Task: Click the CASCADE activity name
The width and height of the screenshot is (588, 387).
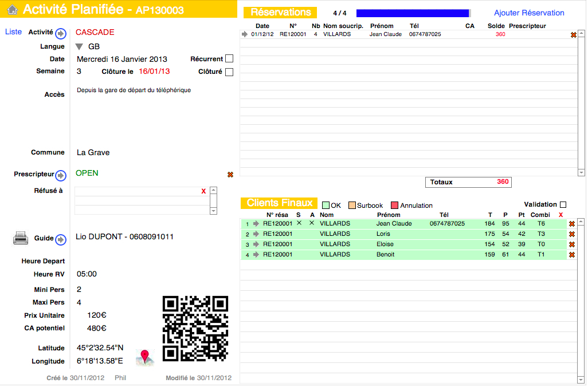Action: pyautogui.click(x=95, y=32)
